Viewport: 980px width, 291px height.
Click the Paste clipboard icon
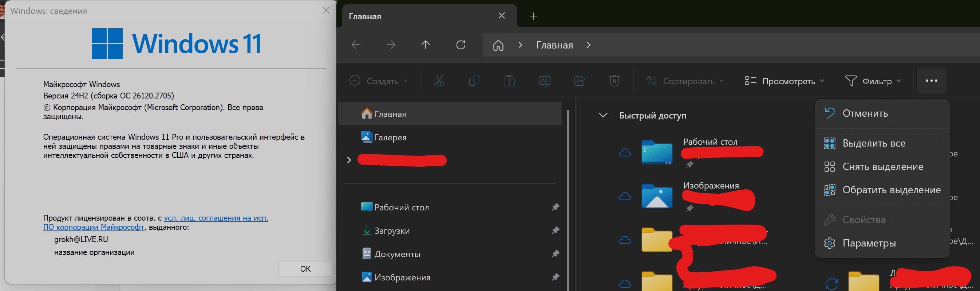coord(509,81)
